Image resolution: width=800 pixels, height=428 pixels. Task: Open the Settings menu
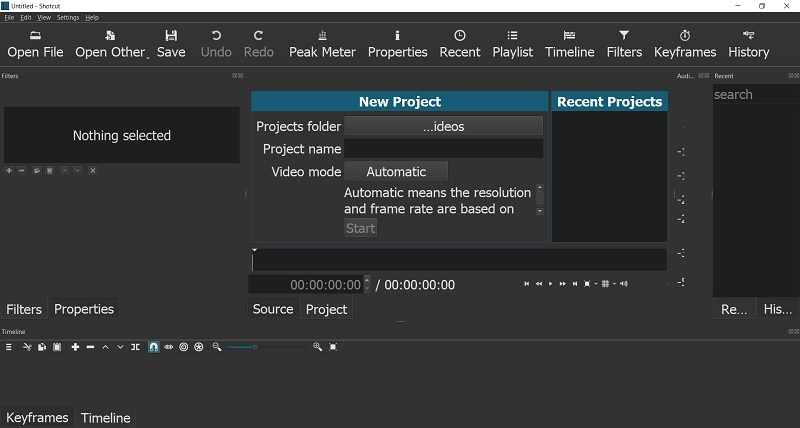(x=68, y=17)
